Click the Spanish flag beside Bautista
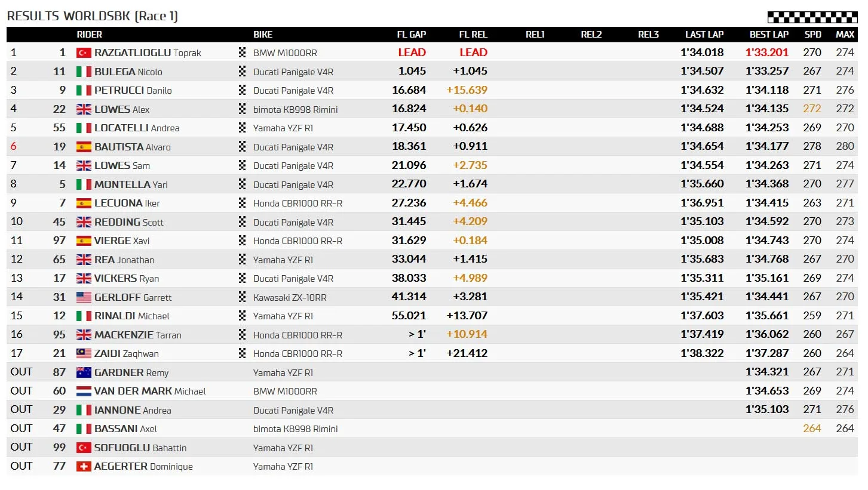This screenshot has width=868, height=490. coord(84,147)
